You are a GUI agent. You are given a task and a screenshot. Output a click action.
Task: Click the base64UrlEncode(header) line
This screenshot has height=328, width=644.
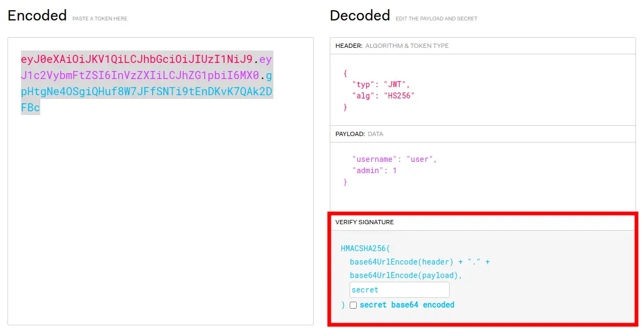pos(419,262)
